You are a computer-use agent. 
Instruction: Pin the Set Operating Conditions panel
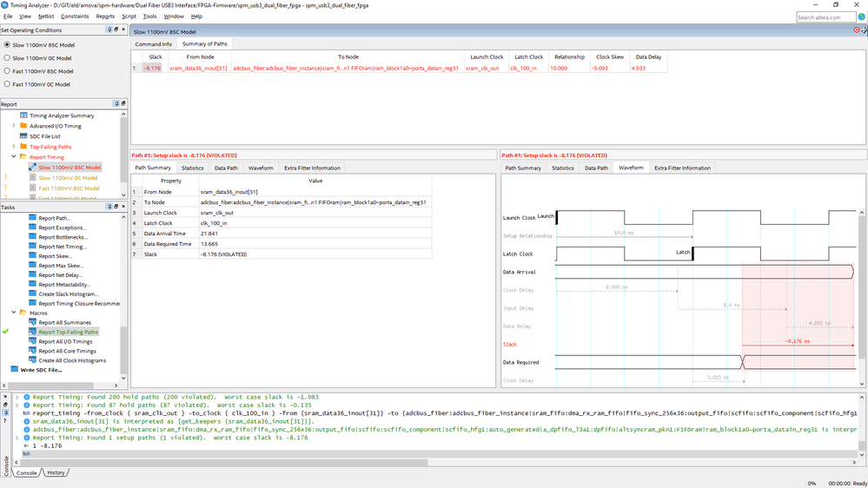(110, 30)
